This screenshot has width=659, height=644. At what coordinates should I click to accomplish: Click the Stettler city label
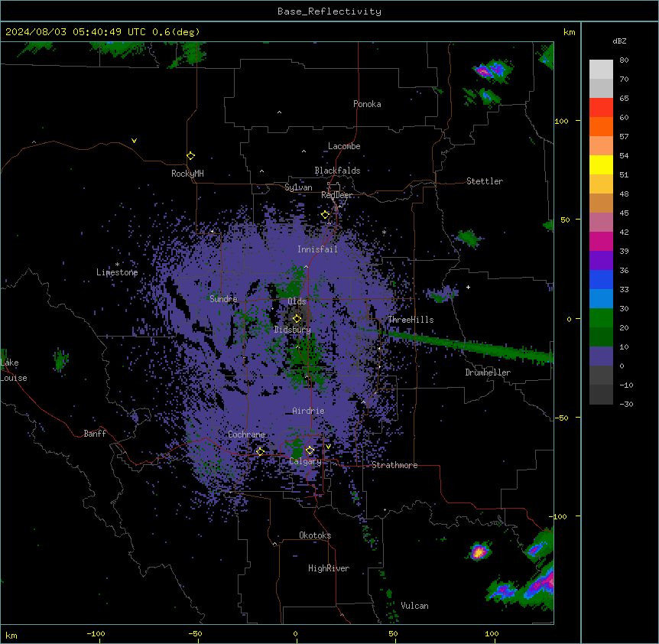pyautogui.click(x=485, y=181)
